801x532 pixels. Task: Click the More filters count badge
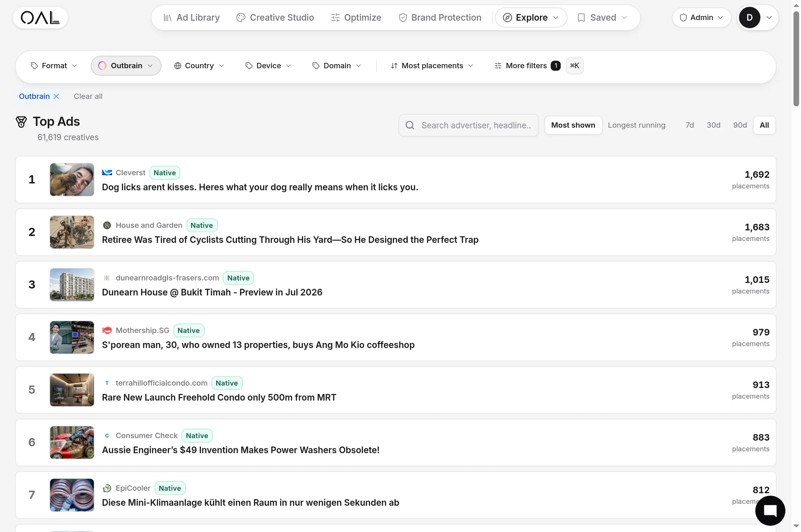point(555,66)
